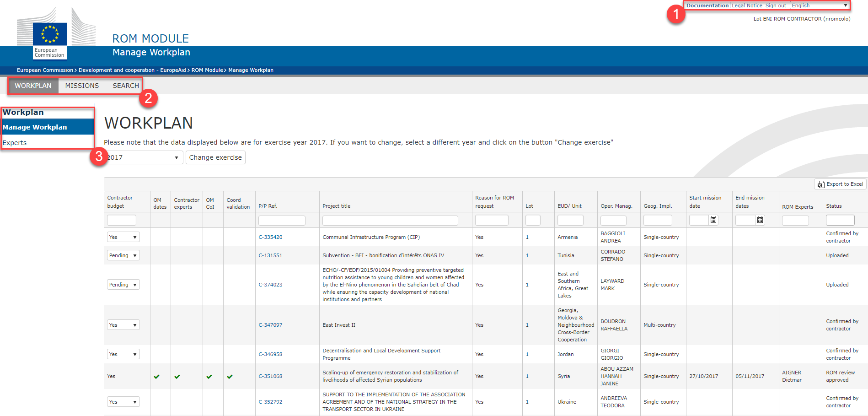Select Experts in the sidebar menu
The width and height of the screenshot is (868, 416).
point(15,143)
